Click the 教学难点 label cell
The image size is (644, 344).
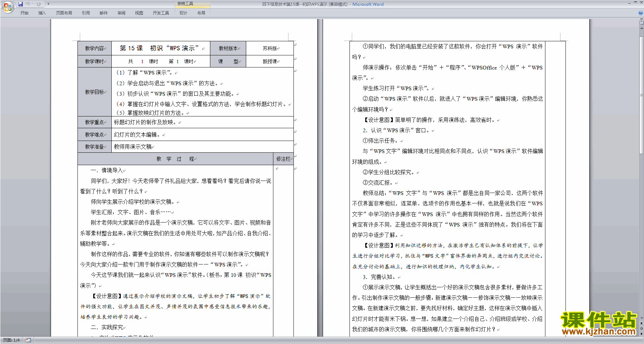(95, 135)
